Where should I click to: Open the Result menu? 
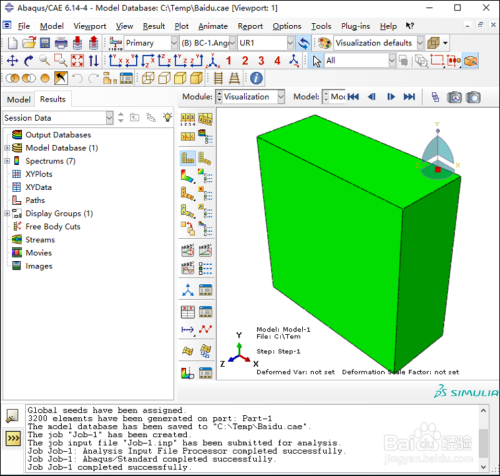pyautogui.click(x=154, y=26)
